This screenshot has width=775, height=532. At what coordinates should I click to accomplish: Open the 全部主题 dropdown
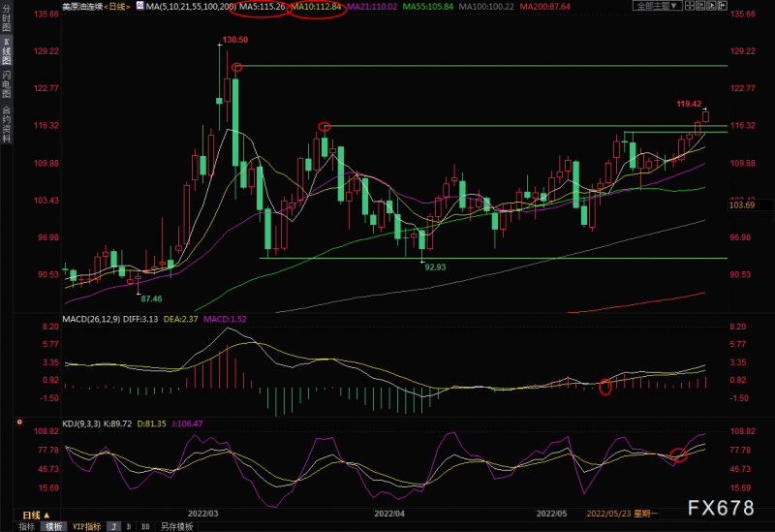[x=657, y=6]
